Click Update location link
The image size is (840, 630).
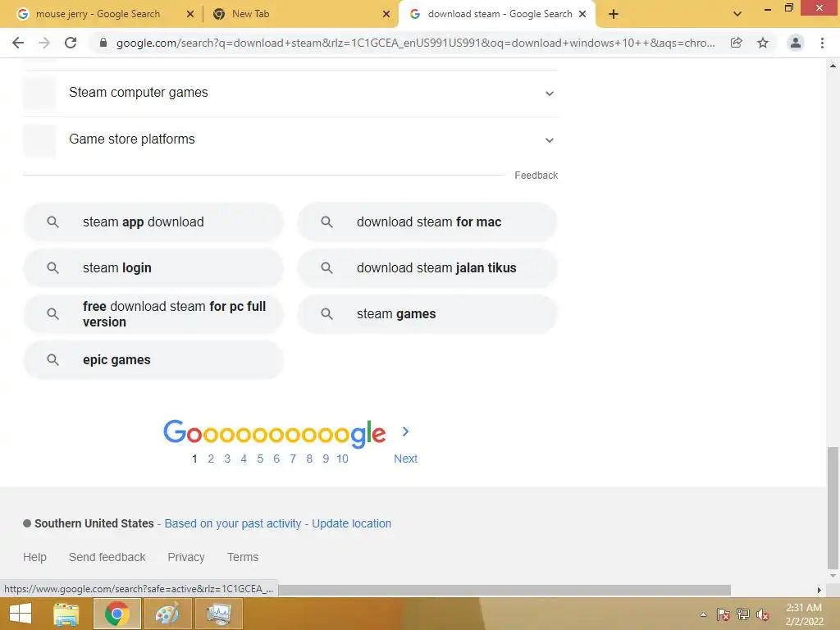351,523
